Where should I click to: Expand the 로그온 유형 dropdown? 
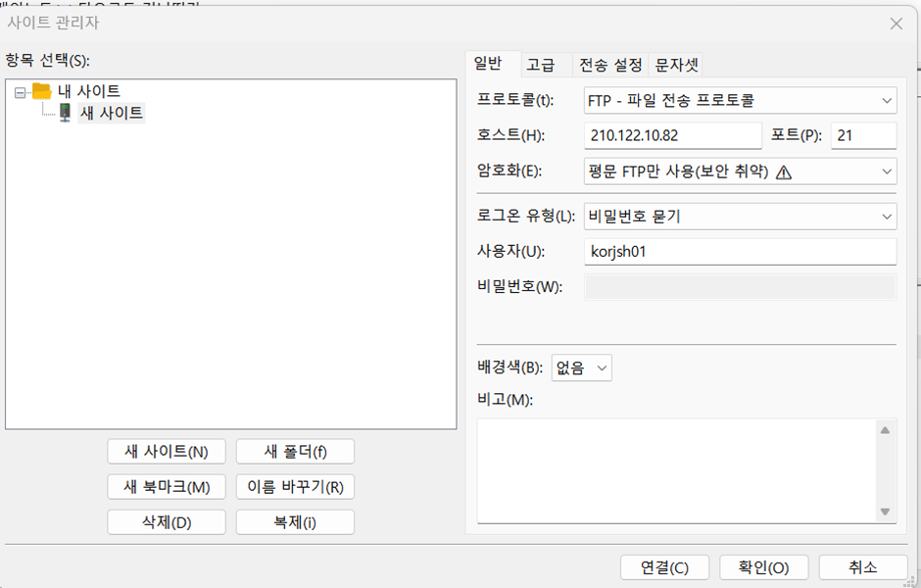[x=887, y=216]
